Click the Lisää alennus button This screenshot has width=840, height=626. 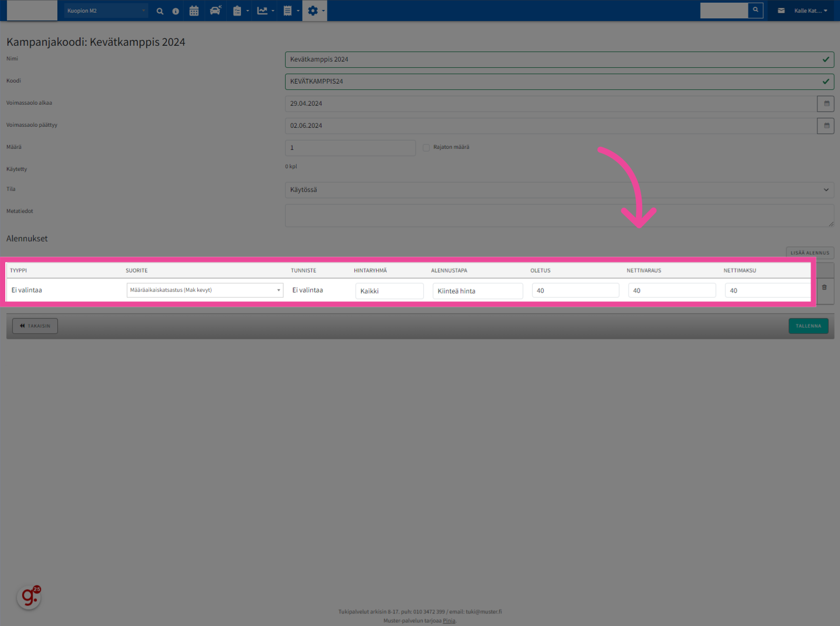pyautogui.click(x=810, y=253)
